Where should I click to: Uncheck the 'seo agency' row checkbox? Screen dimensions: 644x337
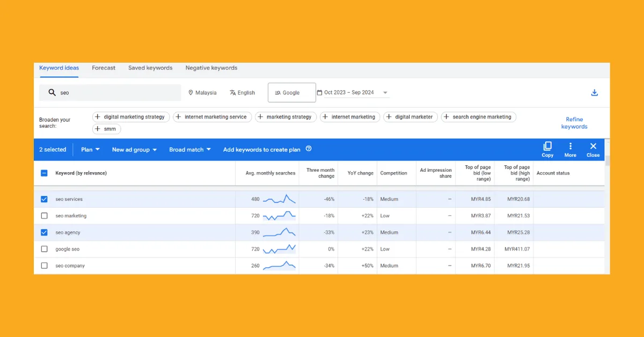[x=44, y=232]
